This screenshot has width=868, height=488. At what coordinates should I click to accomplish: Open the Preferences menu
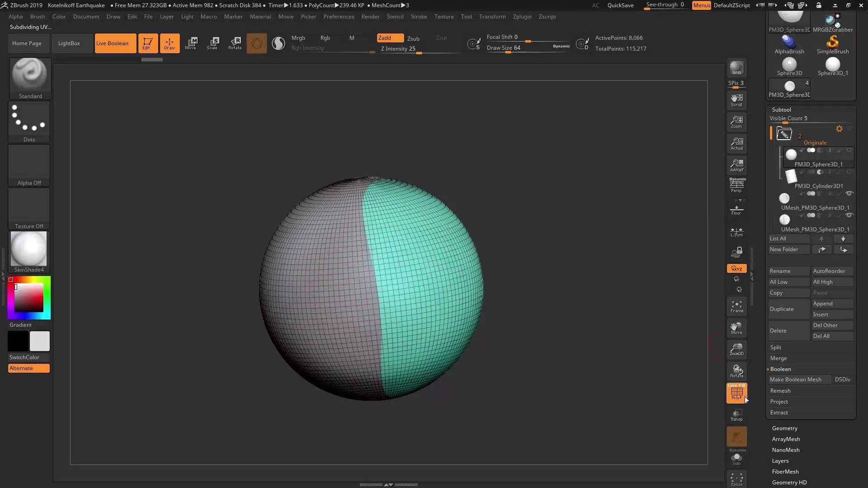(339, 17)
